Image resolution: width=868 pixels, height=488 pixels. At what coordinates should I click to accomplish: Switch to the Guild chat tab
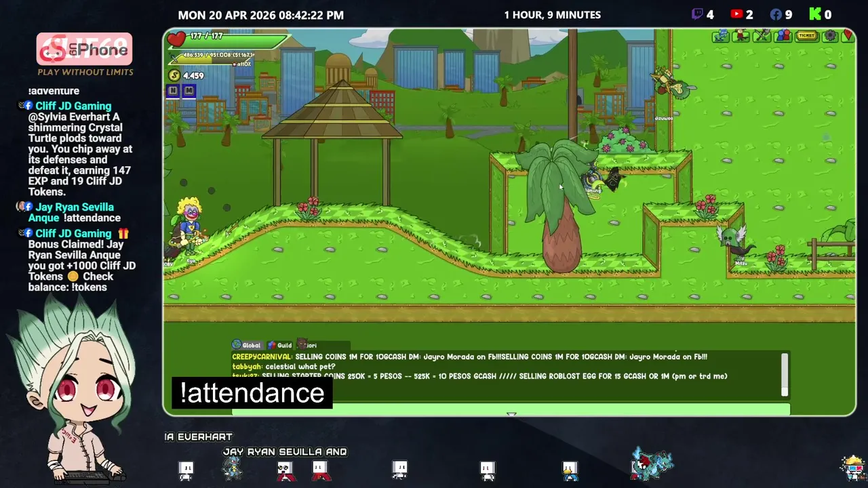click(x=279, y=345)
